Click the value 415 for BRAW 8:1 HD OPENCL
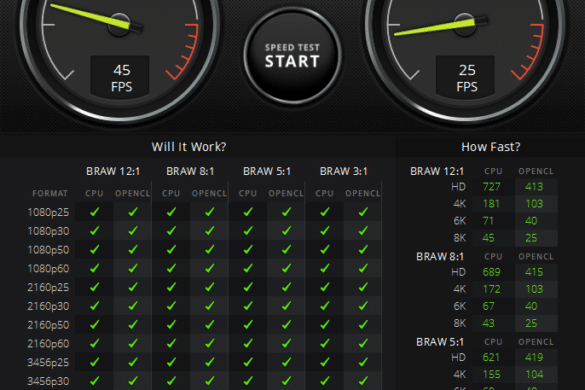585x390 pixels. pos(534,272)
